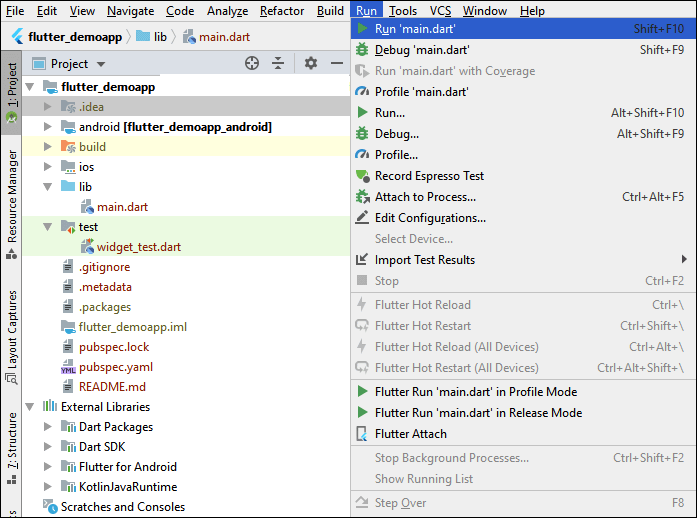The width and height of the screenshot is (697, 518).
Task: Collapse the test folder
Action: point(48,227)
